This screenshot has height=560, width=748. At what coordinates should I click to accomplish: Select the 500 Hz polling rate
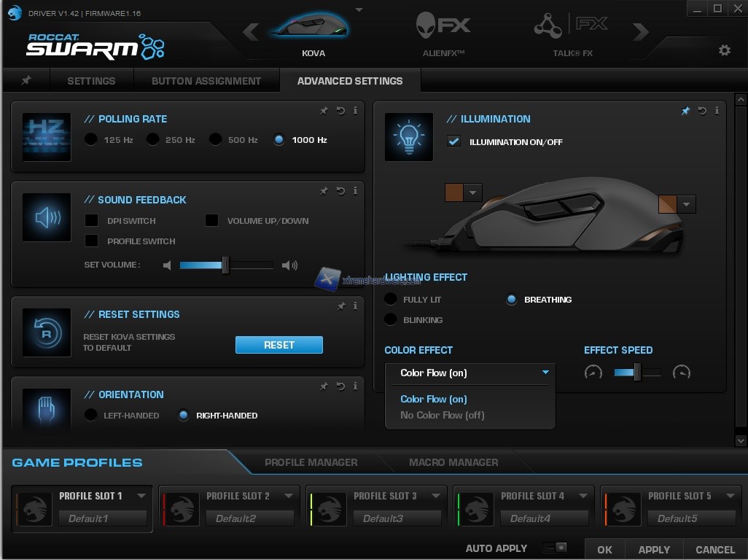(x=216, y=139)
